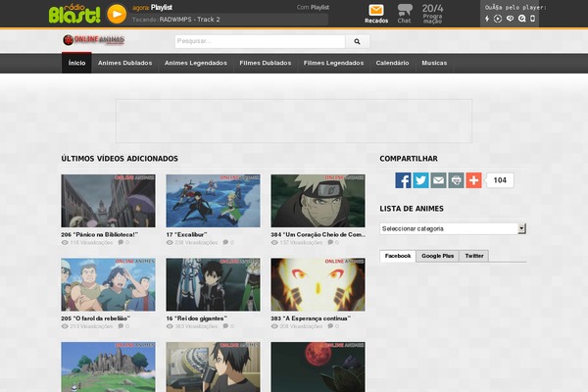Click the Seleccionar categoria dropdown arrow
588x392 pixels.
(x=521, y=228)
